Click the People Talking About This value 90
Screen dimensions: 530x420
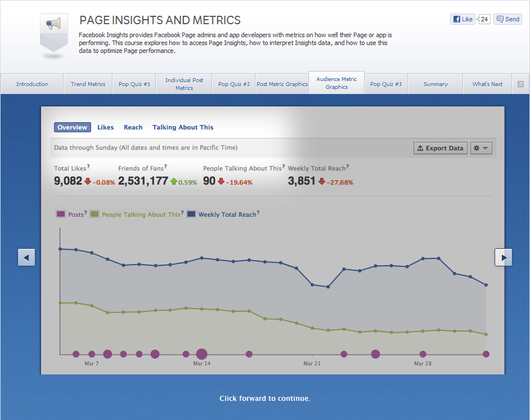point(209,181)
